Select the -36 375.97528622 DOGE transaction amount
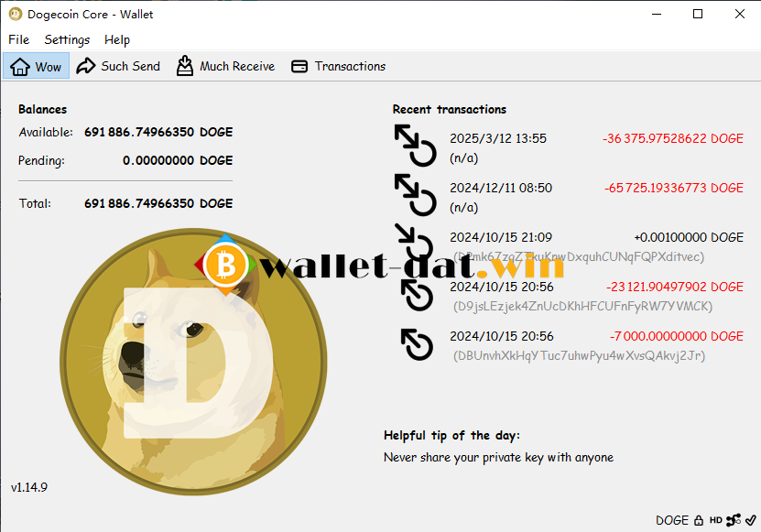This screenshot has width=761, height=532. [673, 138]
